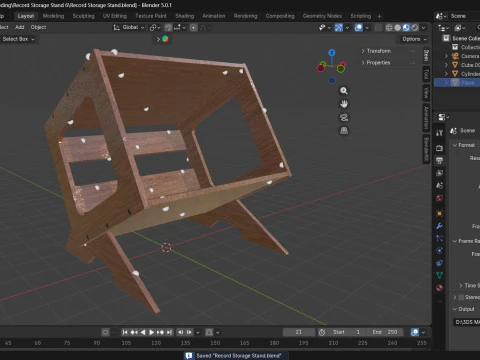Open the Options dropdown in viewport
Screen dimensions: 480x360
414,39
